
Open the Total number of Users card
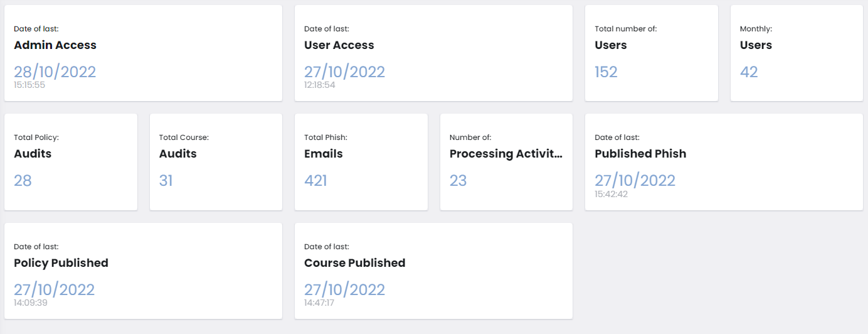[x=652, y=53]
